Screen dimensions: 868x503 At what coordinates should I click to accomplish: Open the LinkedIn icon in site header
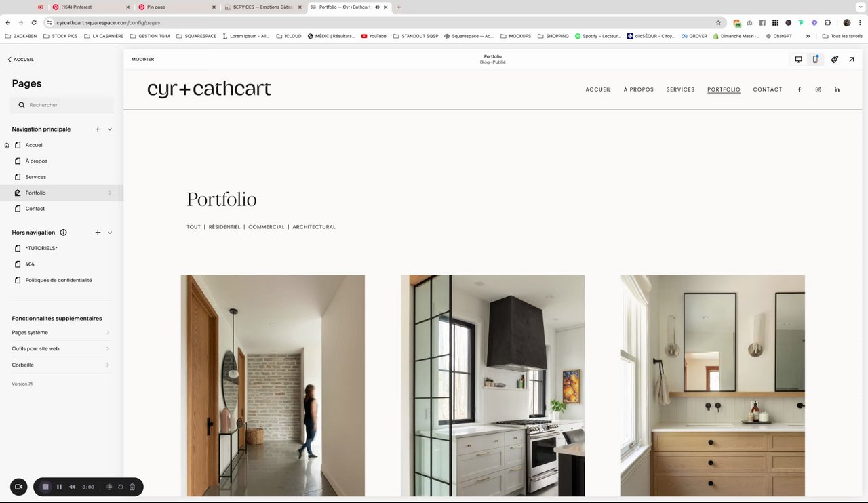837,89
